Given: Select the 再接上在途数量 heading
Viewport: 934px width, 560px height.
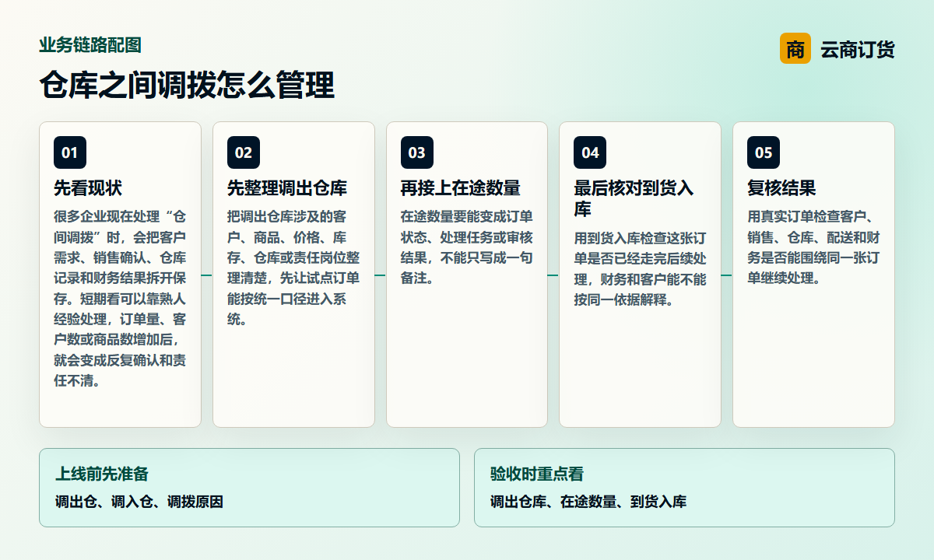Looking at the screenshot, I should pyautogui.click(x=461, y=188).
